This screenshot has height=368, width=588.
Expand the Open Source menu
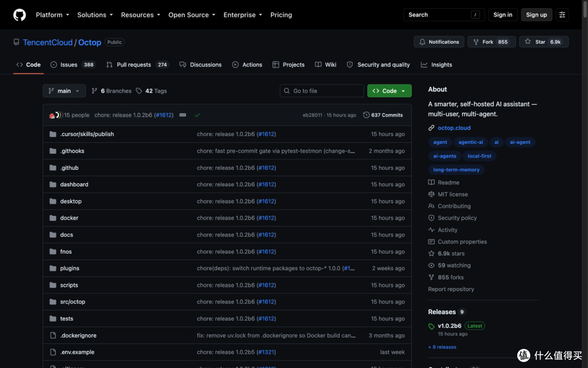coord(192,15)
